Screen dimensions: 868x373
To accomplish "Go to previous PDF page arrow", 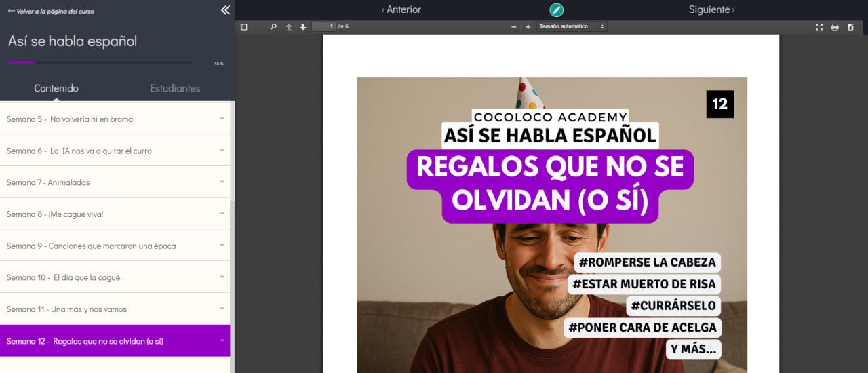I will pos(289,27).
